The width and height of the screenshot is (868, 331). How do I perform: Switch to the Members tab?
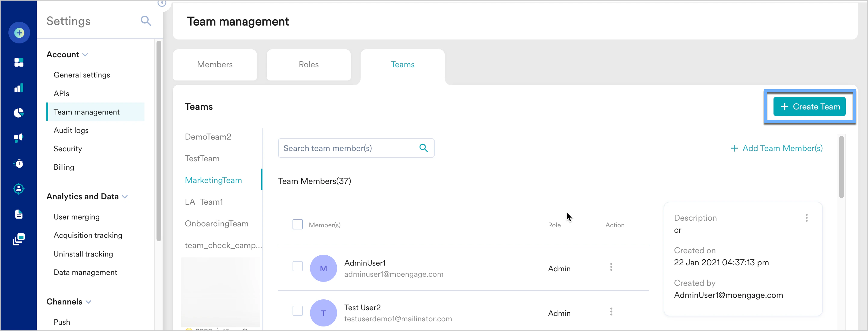[x=215, y=65]
